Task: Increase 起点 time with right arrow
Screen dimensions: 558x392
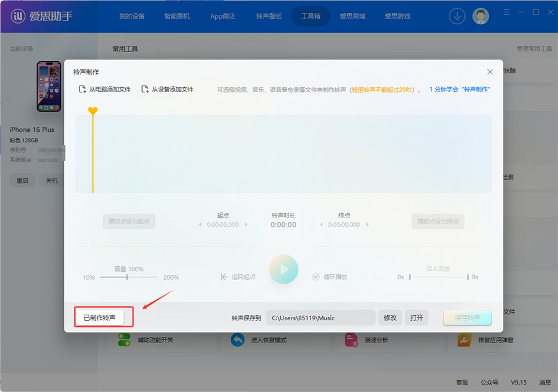Action: tap(246, 225)
